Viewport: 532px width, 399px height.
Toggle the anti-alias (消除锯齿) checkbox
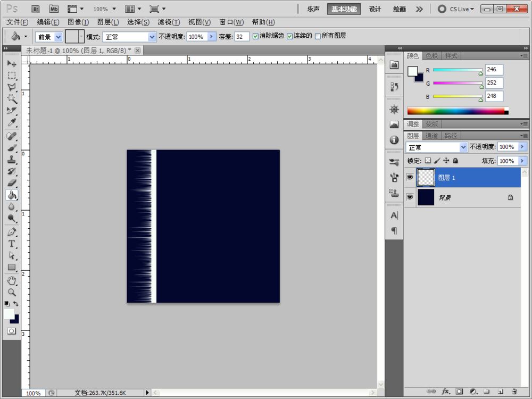pos(255,36)
